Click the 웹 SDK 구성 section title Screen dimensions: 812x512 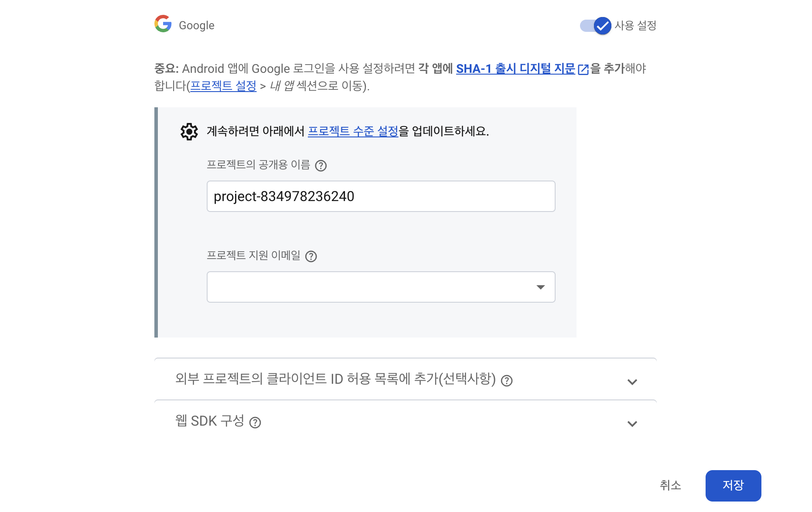(x=210, y=421)
